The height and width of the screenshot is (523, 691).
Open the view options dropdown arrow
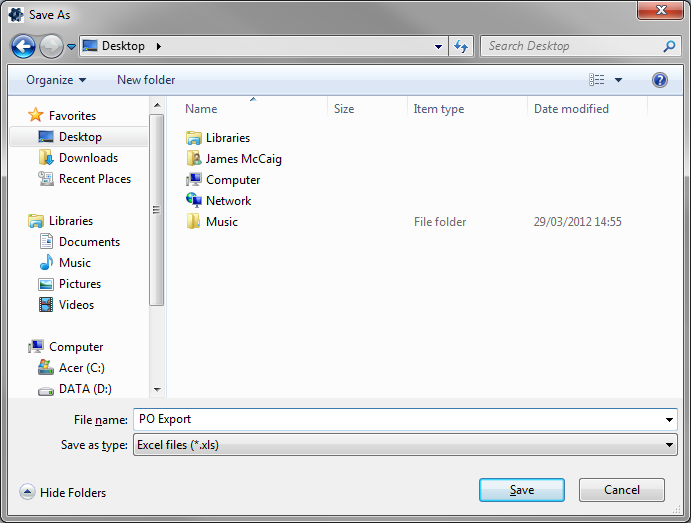click(618, 80)
